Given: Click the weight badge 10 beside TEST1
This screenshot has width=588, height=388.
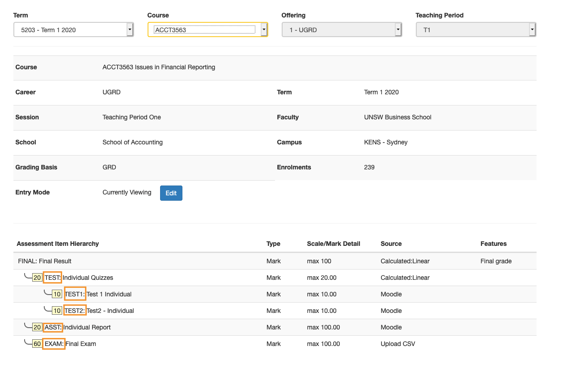Looking at the screenshot, I should (57, 294).
